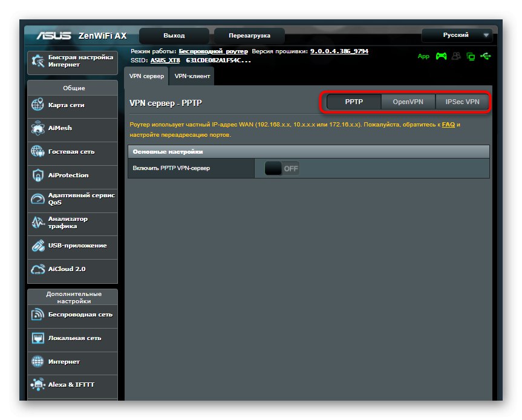
Task: Click the network clients status icon
Action: coord(471,56)
